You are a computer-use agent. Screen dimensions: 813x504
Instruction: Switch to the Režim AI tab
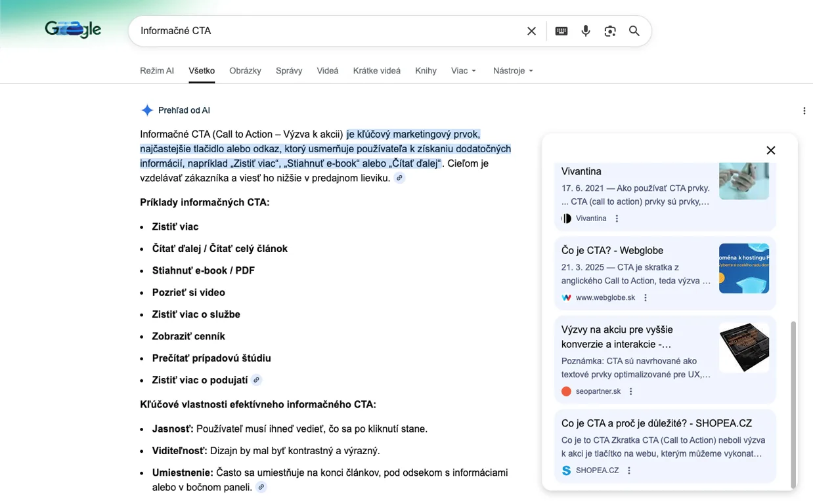click(x=157, y=71)
